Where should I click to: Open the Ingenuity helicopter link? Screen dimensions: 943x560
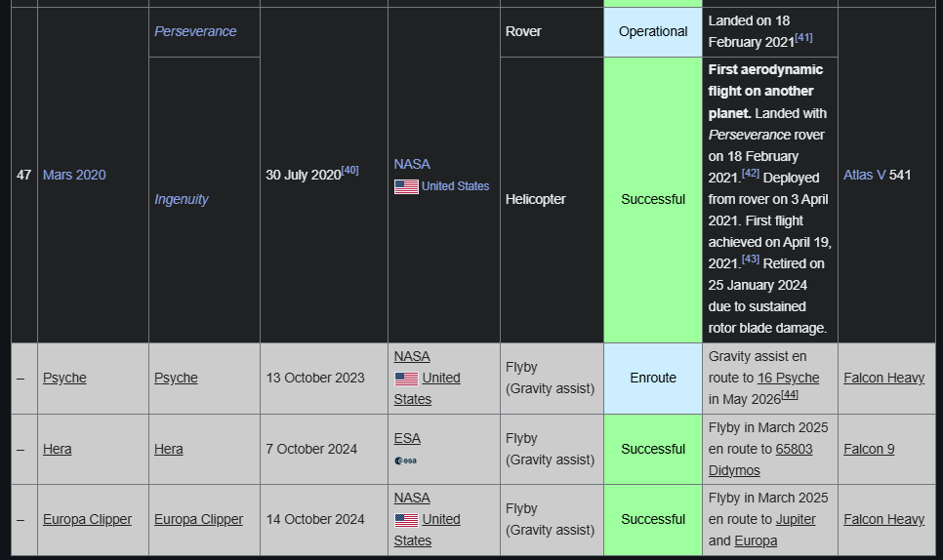pyautogui.click(x=181, y=199)
